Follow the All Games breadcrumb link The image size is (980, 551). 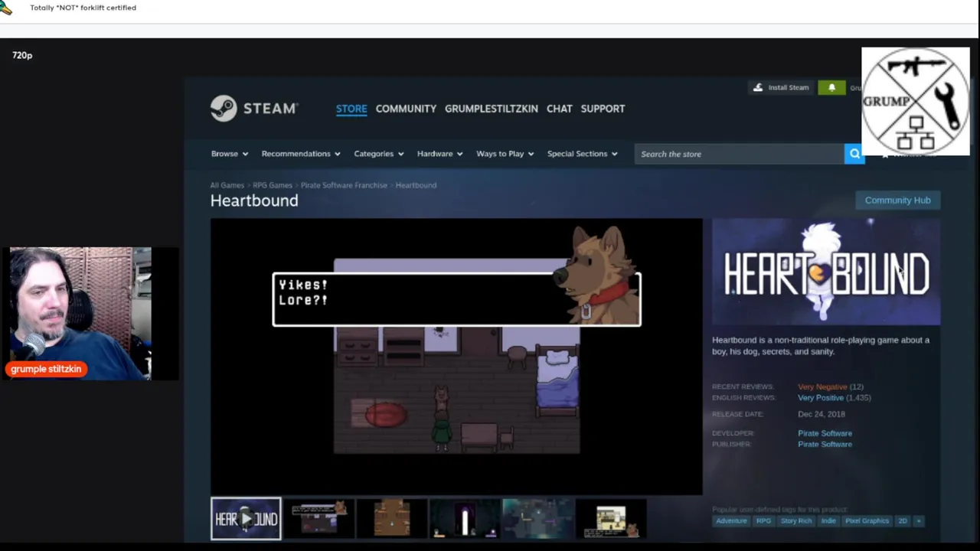[227, 185]
